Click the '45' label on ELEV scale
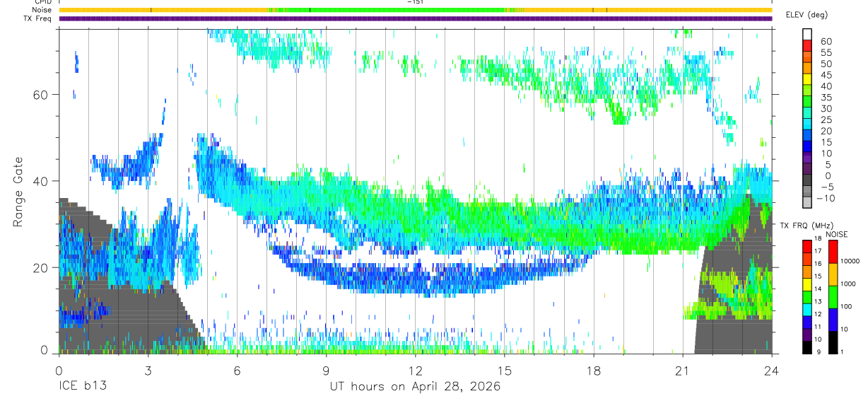Image resolution: width=868 pixels, height=401 pixels. tap(826, 75)
